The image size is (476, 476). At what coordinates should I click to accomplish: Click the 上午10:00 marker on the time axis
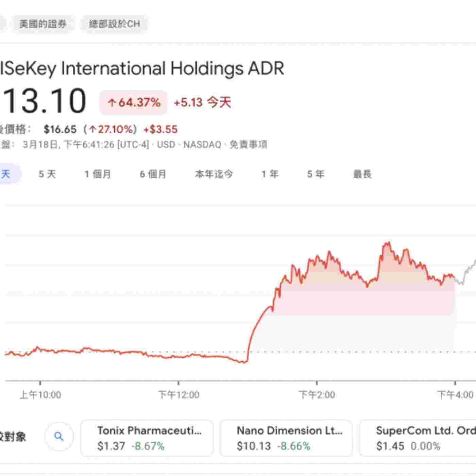point(40,394)
